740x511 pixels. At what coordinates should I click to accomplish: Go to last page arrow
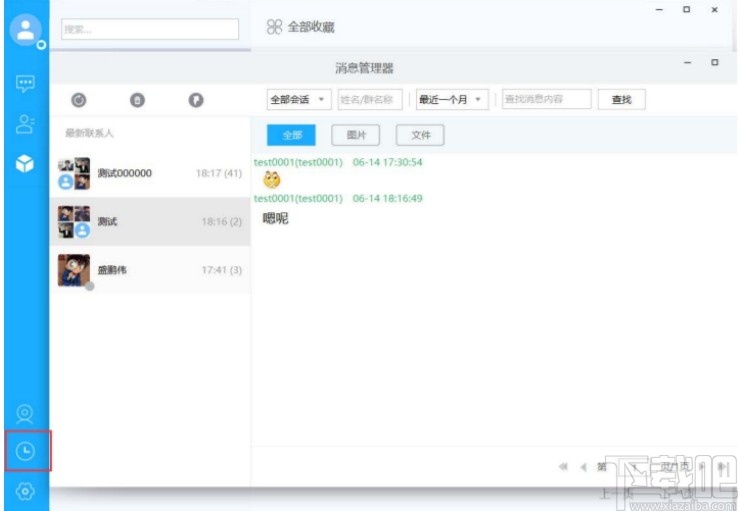(722, 467)
